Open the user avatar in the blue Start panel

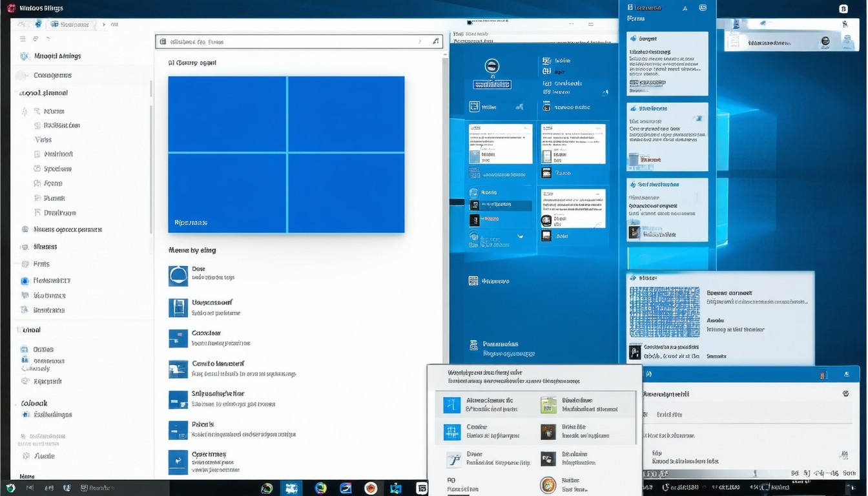pos(491,66)
